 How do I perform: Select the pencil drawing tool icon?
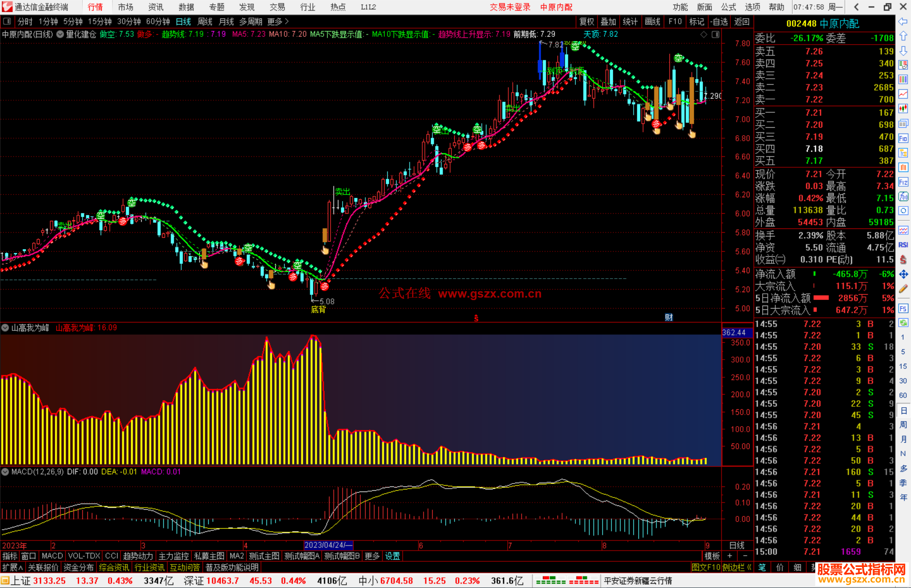tap(903, 289)
